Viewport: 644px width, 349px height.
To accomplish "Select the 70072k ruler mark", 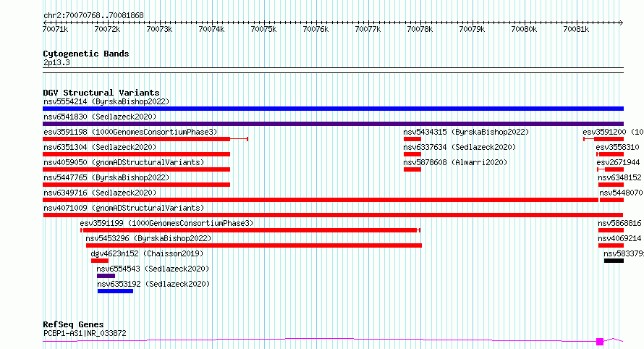I will (x=107, y=29).
